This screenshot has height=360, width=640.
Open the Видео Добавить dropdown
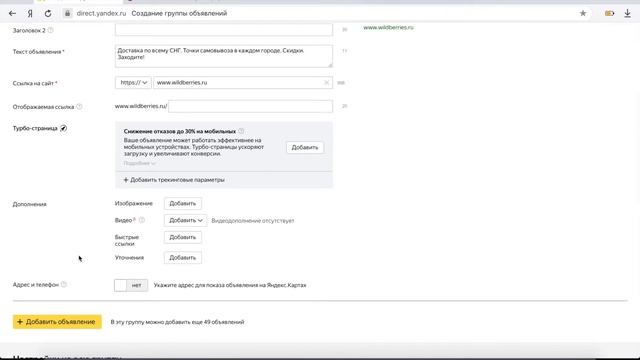pos(185,220)
